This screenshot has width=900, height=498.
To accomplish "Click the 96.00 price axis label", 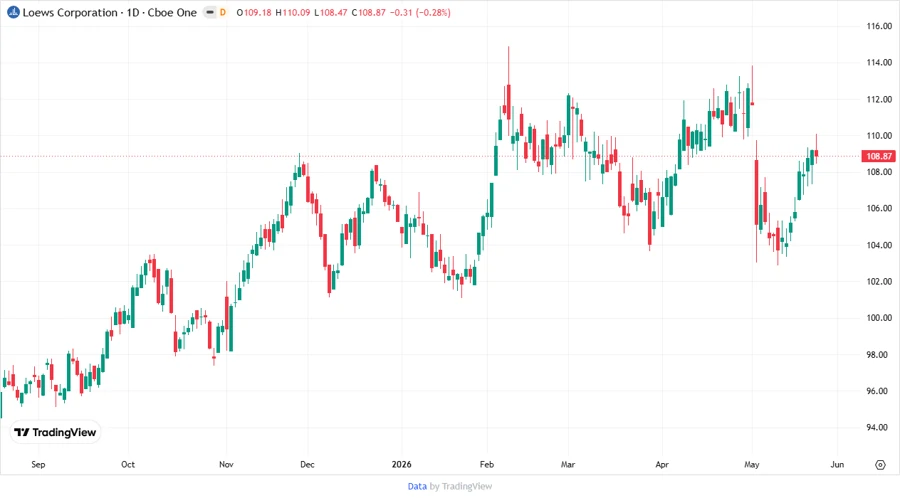I will pos(879,391).
